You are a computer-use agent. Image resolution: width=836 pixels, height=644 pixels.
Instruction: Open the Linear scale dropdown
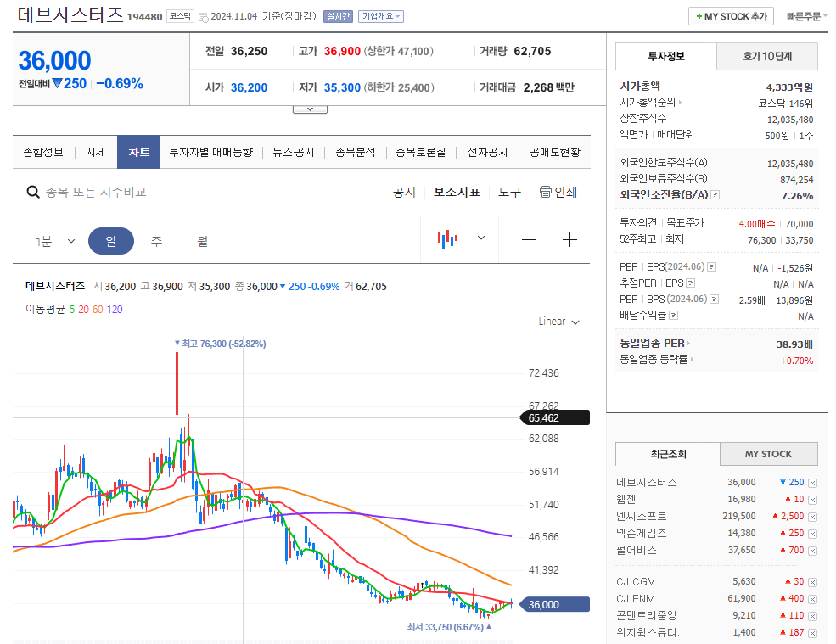click(558, 322)
